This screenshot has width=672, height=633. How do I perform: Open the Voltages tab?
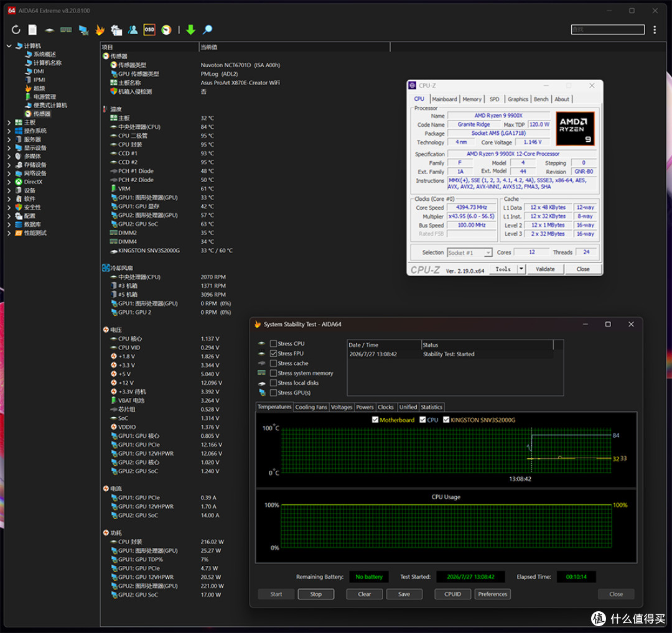pos(342,407)
